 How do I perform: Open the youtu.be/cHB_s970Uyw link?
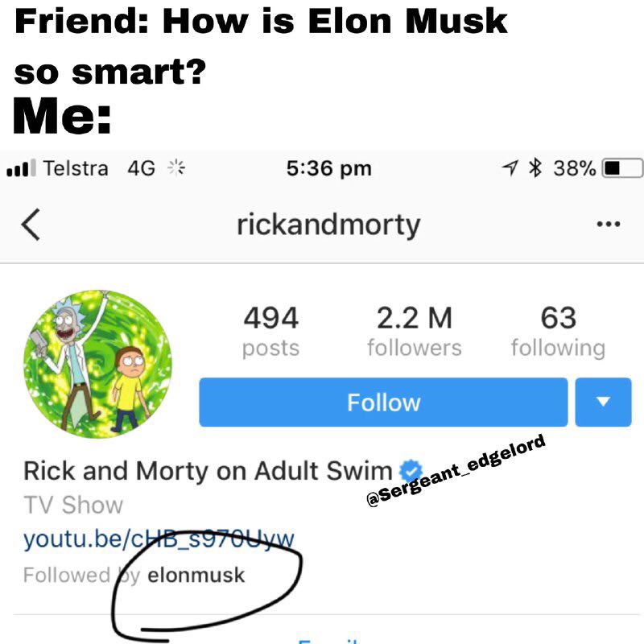159,539
